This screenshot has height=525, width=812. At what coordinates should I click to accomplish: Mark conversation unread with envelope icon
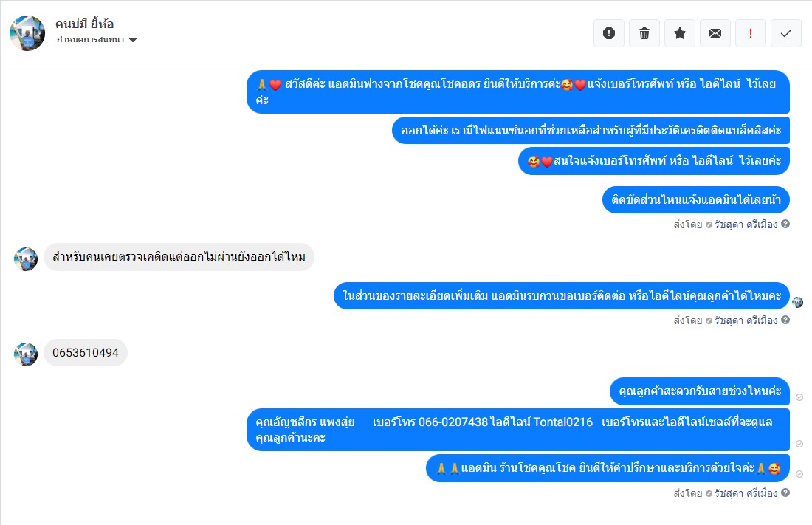pos(715,33)
